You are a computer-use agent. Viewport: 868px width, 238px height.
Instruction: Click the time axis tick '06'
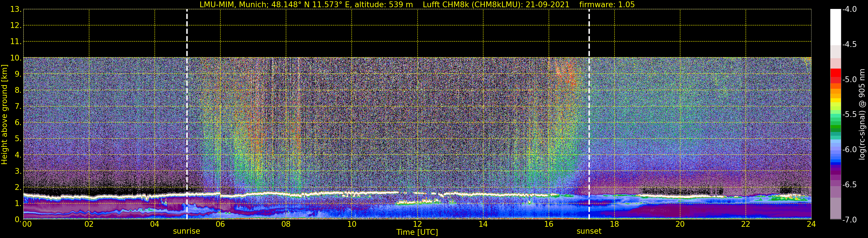(x=220, y=224)
